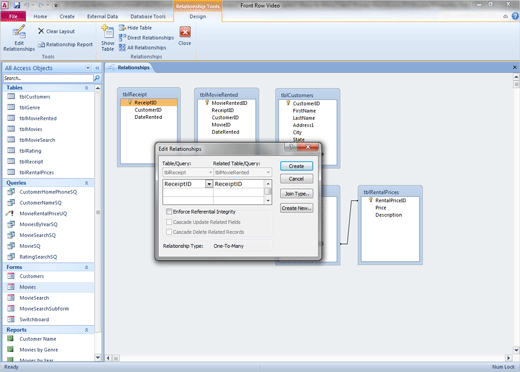This screenshot has width=520, height=372.
Task: Open the CustomerHomePhoneSQ query
Action: (48, 192)
